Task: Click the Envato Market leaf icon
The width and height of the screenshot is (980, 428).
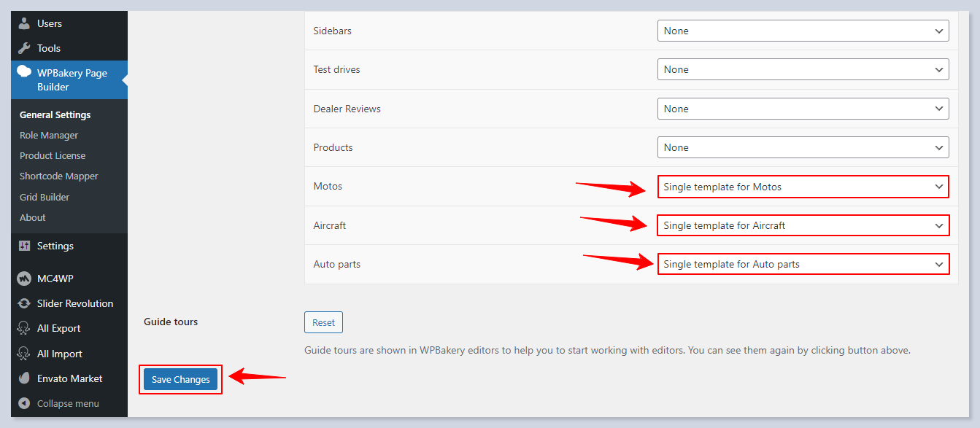Action: pyautogui.click(x=24, y=378)
